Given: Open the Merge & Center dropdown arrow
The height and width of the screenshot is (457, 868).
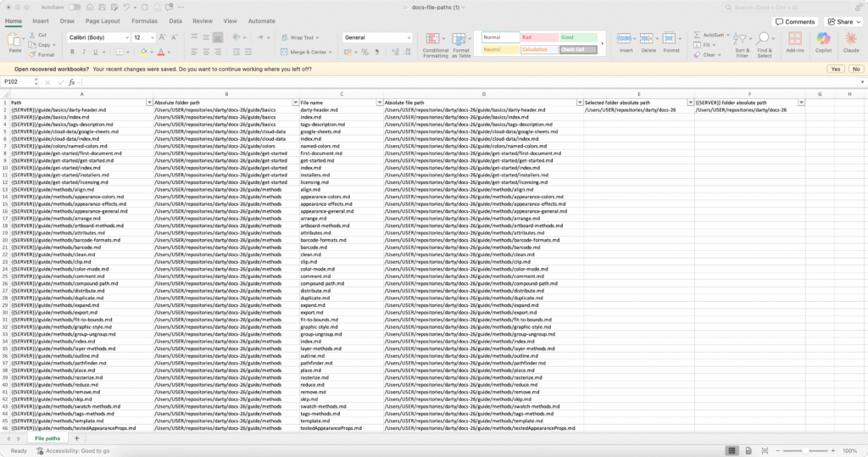Looking at the screenshot, I should [331, 52].
